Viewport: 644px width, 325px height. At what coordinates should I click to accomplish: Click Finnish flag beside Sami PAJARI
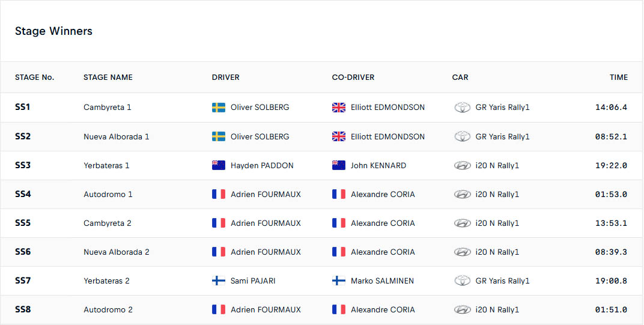click(219, 281)
